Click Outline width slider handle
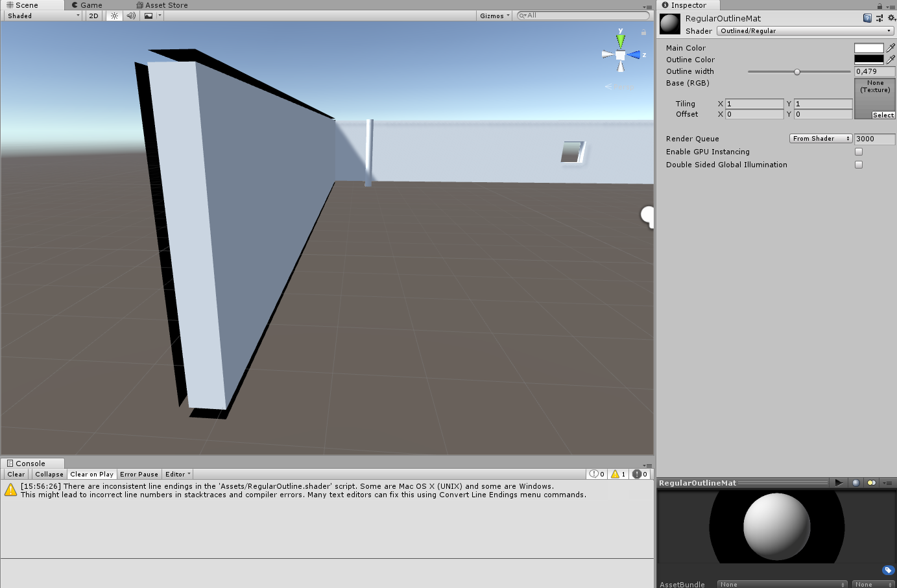Viewport: 897px width, 588px height. [x=797, y=72]
